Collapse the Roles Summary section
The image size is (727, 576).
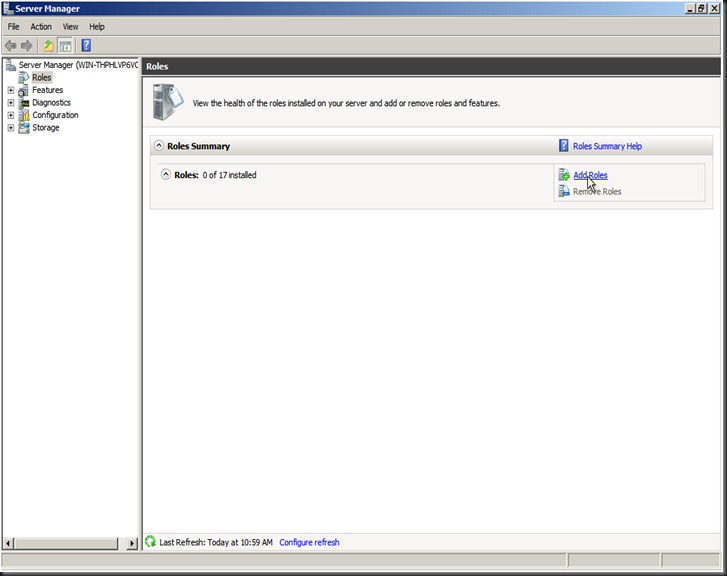pos(159,146)
